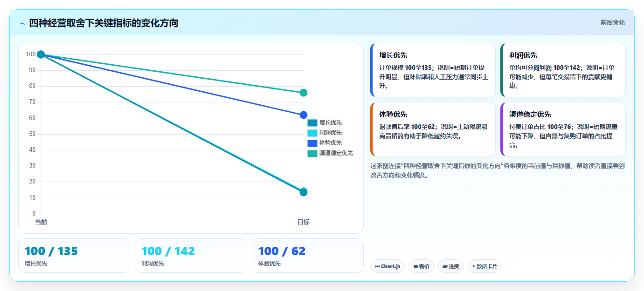644x291 pixels.
Task: Open the 渠道稳定优先 info card title
Action: pyautogui.click(x=530, y=115)
